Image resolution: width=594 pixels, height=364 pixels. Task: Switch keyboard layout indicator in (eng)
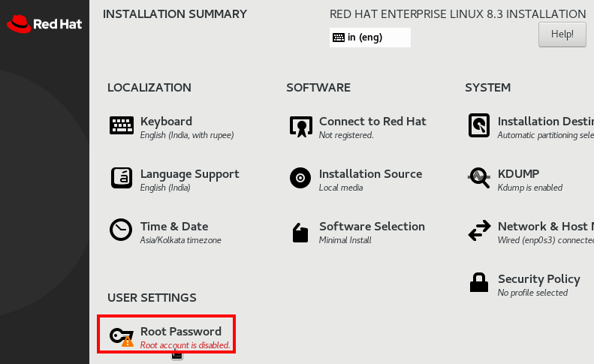pyautogui.click(x=369, y=37)
